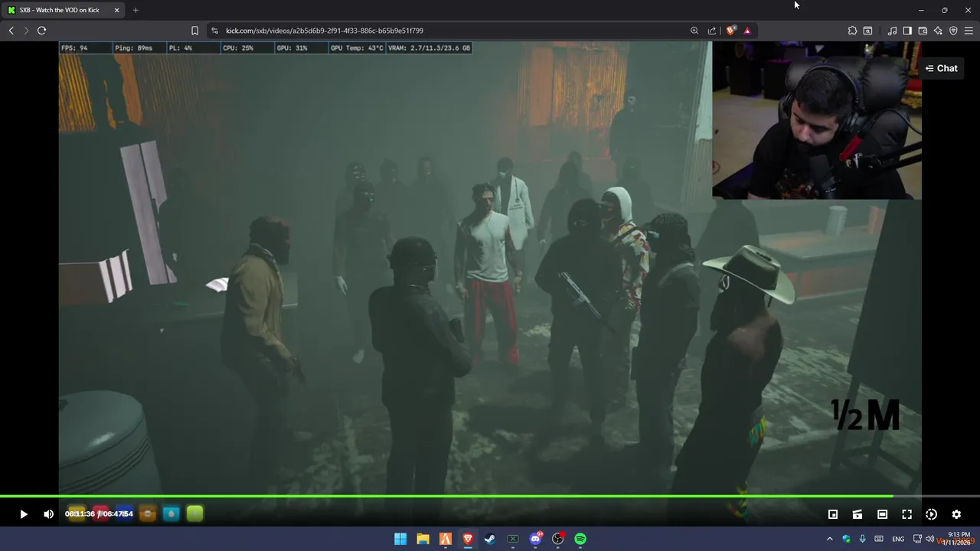Open the clock showing 9:13 PM

click(958, 539)
